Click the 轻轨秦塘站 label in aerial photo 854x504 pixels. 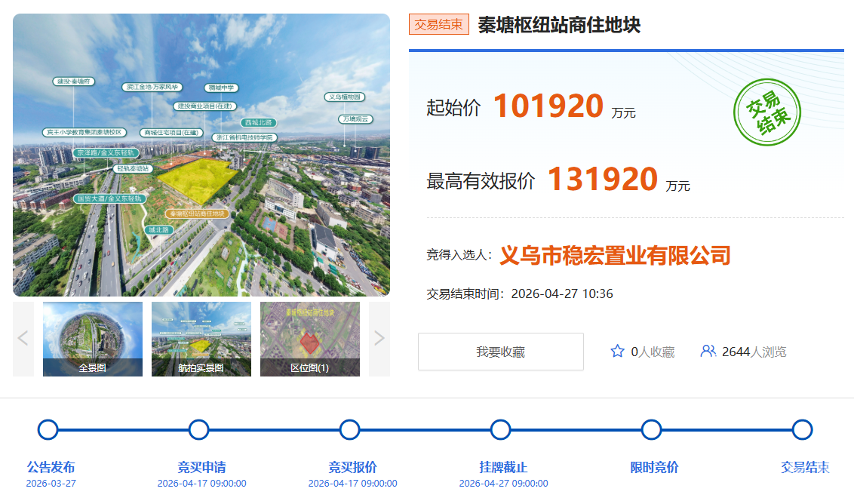133,169
